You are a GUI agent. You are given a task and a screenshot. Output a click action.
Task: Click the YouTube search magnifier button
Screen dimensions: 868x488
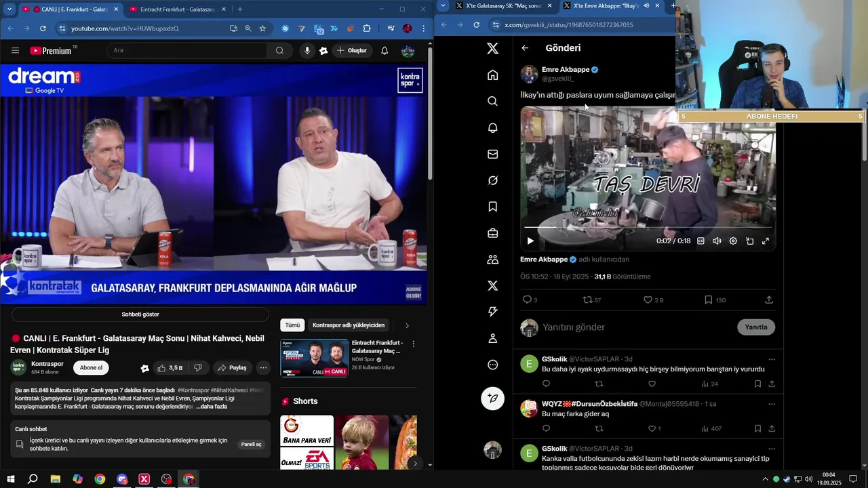pyautogui.click(x=279, y=50)
